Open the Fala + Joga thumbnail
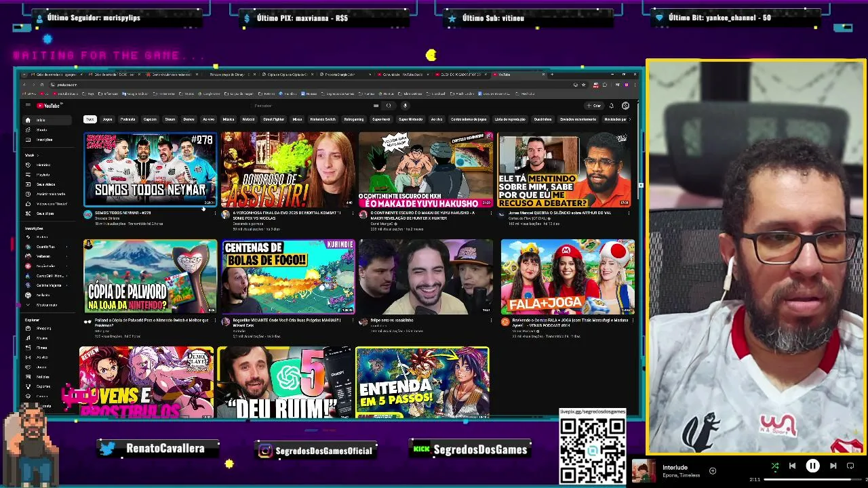The image size is (868, 488). tap(568, 277)
